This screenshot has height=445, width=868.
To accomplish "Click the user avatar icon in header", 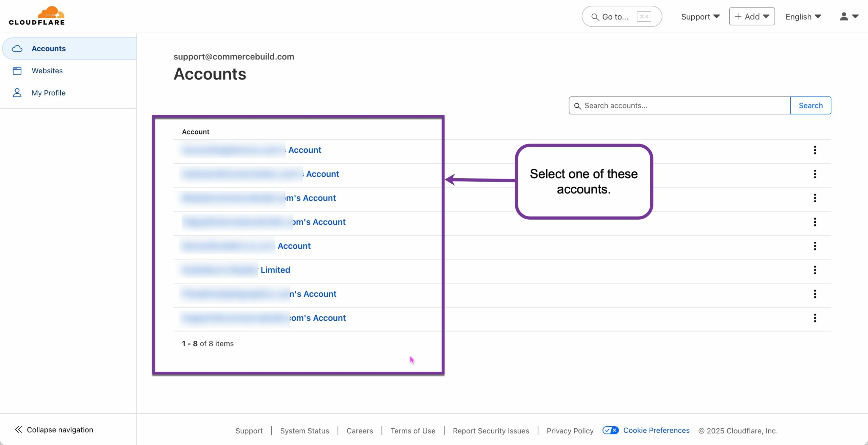I will 844,16.
